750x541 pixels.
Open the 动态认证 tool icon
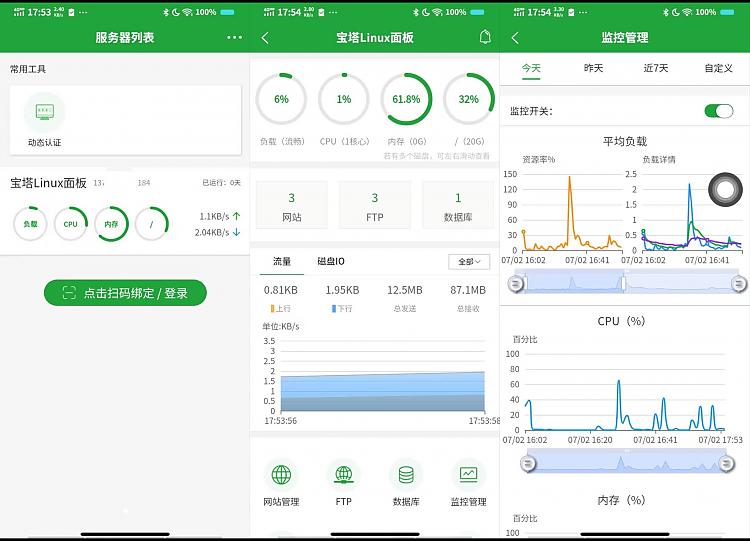coord(44,112)
